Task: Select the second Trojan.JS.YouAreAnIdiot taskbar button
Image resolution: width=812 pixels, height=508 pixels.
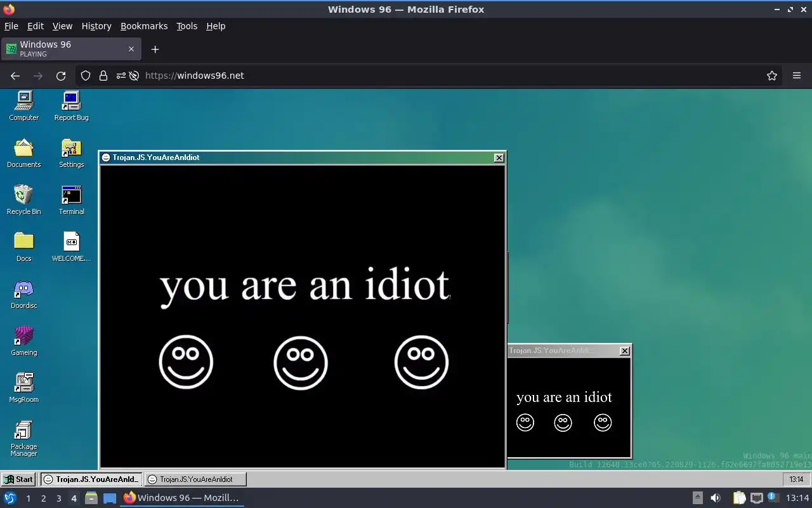Action: click(x=195, y=479)
